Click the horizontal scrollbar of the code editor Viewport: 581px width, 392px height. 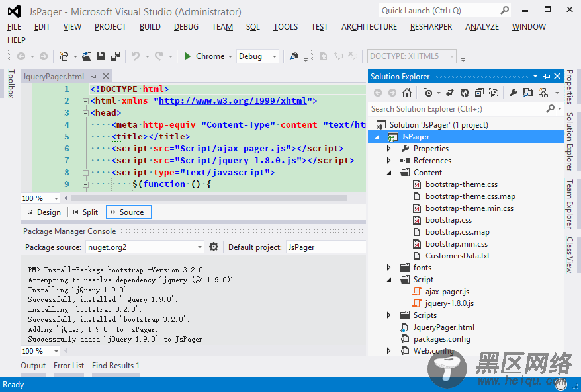point(209,198)
